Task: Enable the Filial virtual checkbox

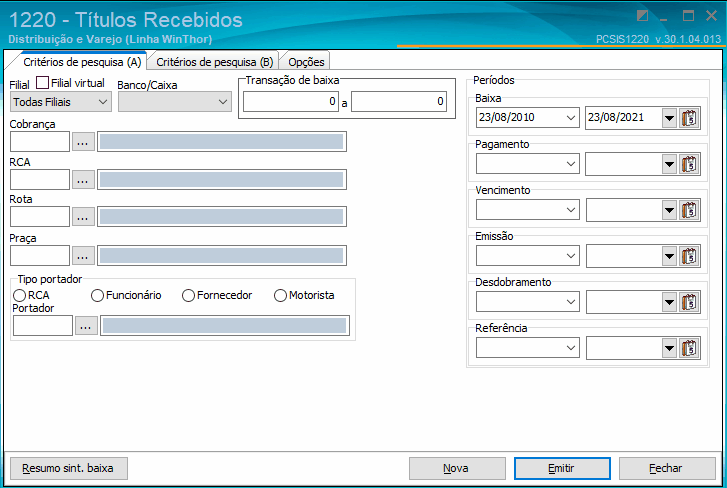Action: (x=42, y=83)
